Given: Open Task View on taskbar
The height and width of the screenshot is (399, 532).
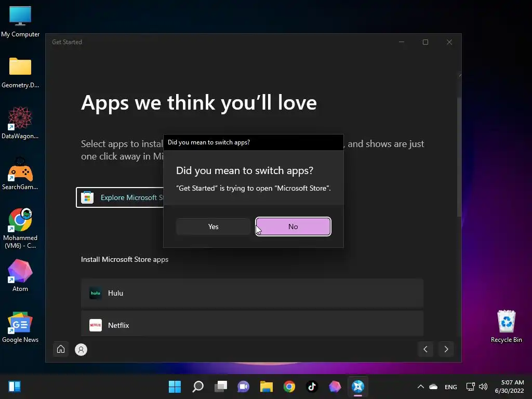Looking at the screenshot, I should tap(220, 387).
